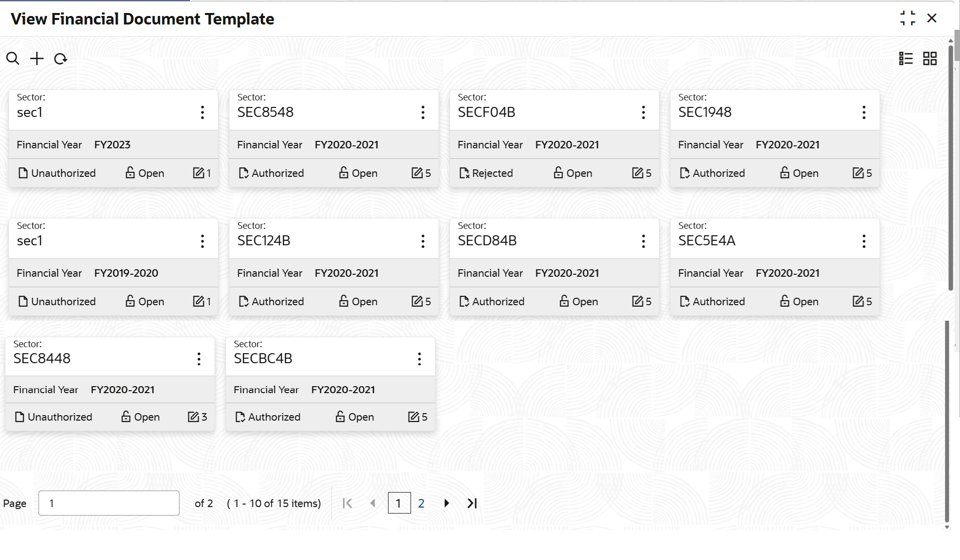Go to next page arrow

[446, 503]
